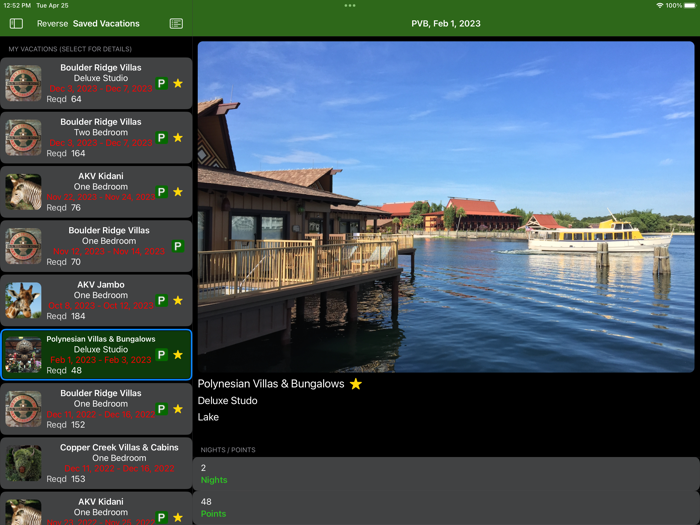
Task: Open the list view icon beside Saved Vacations
Action: [x=176, y=23]
